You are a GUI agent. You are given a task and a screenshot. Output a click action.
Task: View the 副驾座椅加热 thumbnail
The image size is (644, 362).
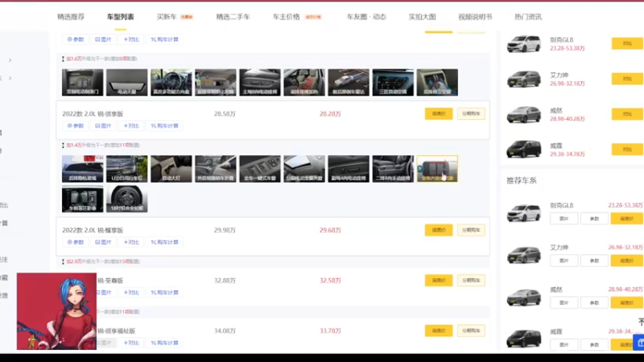[304, 83]
